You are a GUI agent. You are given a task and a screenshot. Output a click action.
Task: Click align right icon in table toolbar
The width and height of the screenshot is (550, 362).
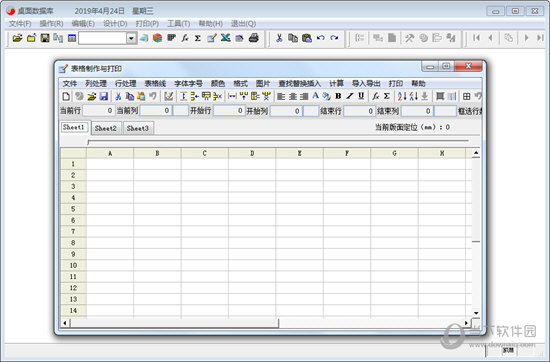304,96
